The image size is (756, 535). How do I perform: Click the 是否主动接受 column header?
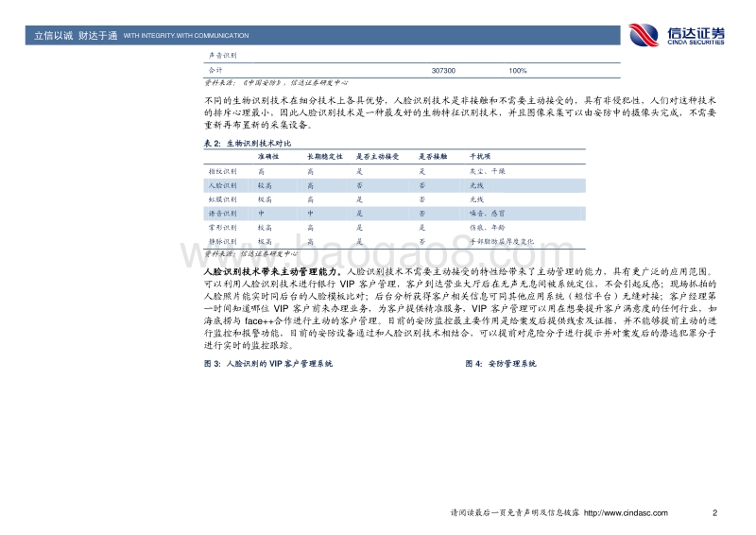point(377,156)
